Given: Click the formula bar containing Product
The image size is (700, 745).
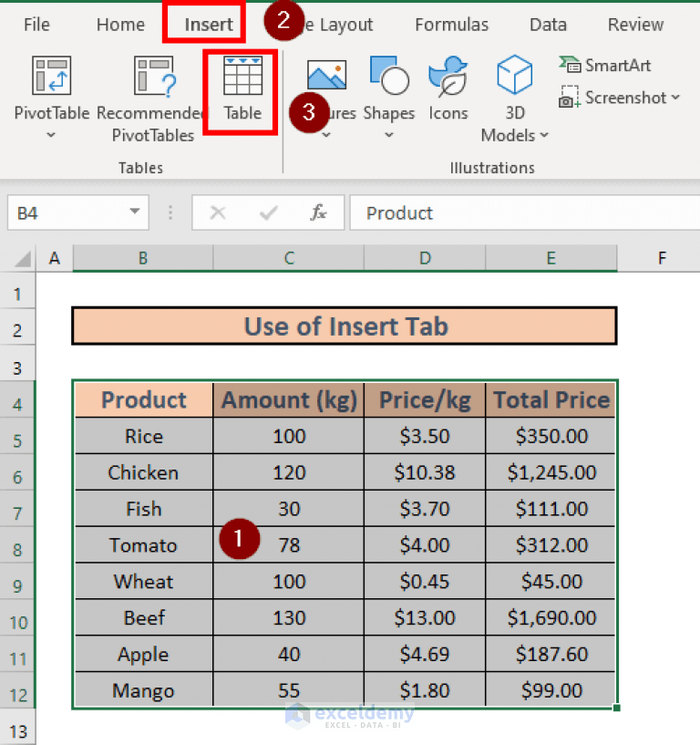Looking at the screenshot, I should click(525, 212).
